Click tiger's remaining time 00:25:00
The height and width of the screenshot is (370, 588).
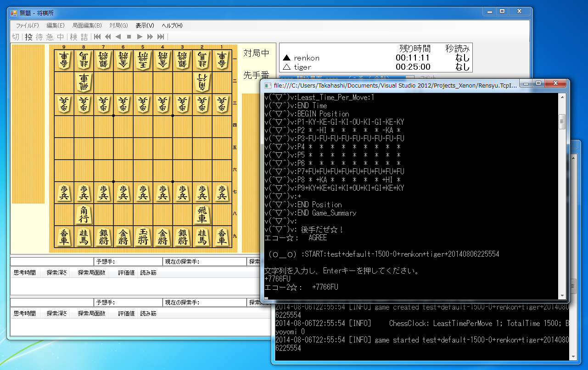413,67
